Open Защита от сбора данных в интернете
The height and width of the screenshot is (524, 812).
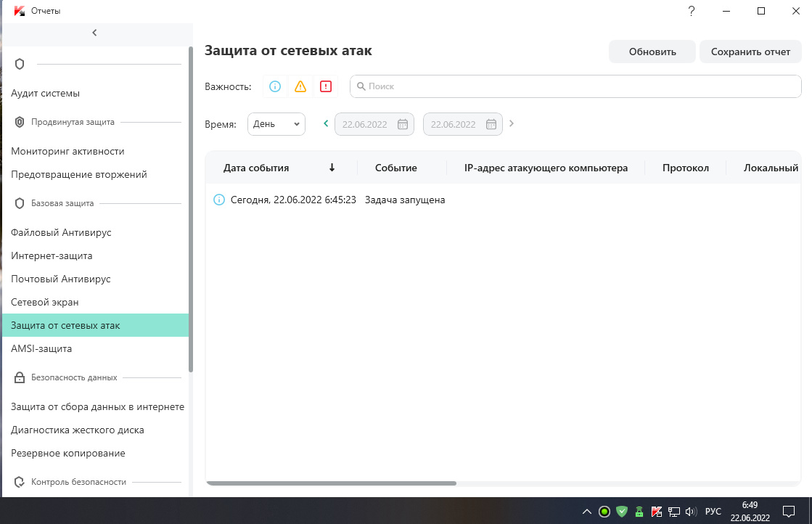tap(97, 407)
